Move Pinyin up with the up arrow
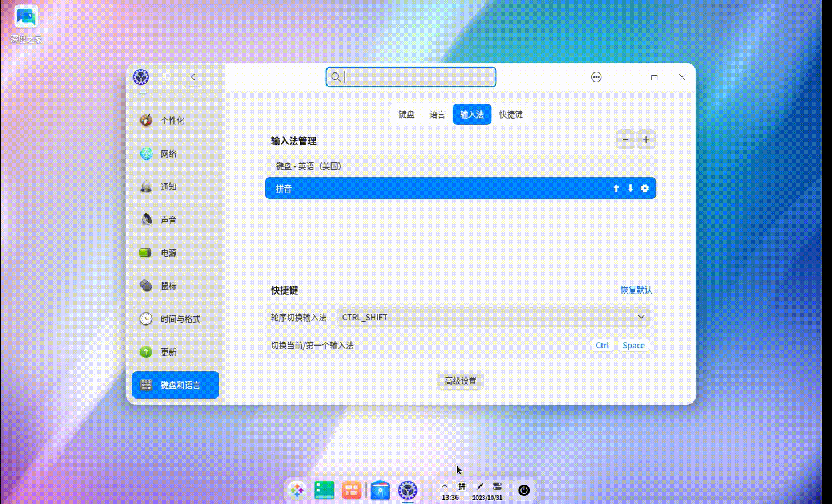 (616, 188)
